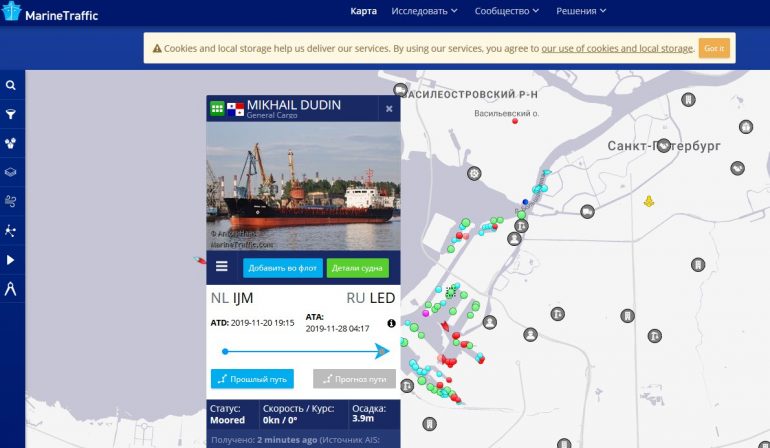Image resolution: width=770 pixels, height=448 pixels.
Task: Select the distance measuring compass tool
Action: [x=10, y=289]
